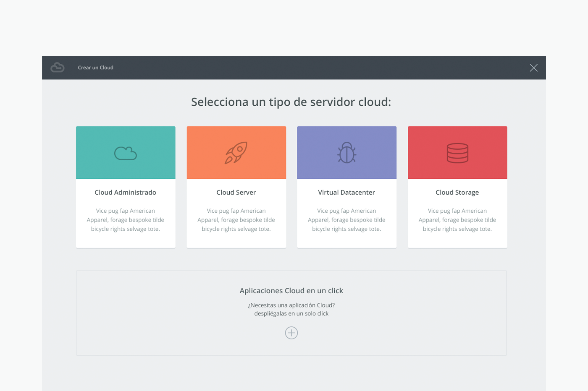Click the Crear un Cloud header label
The width and height of the screenshot is (588, 391).
[96, 68]
